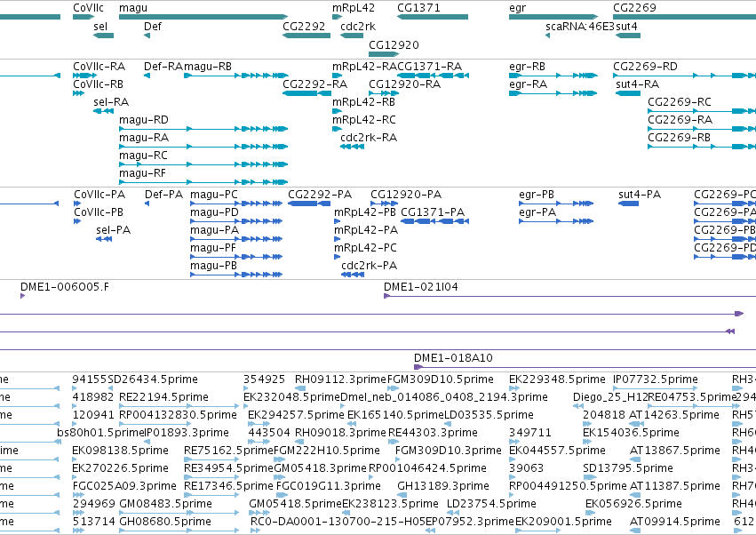Select the CG2292-RA transcript label

[314, 84]
